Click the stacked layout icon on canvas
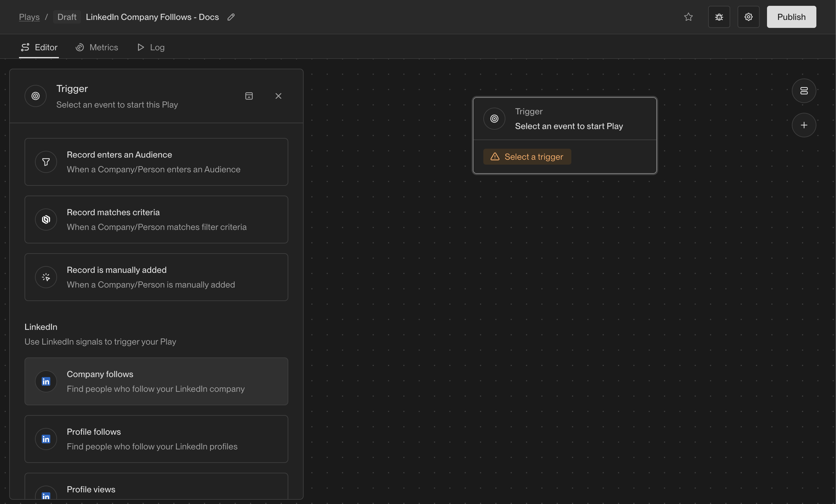The width and height of the screenshot is (836, 504). coord(803,91)
